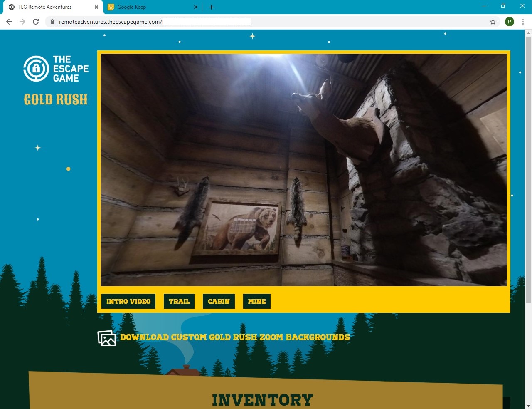Click the Zoom backgrounds image icon
The image size is (532, 409).
tap(106, 338)
